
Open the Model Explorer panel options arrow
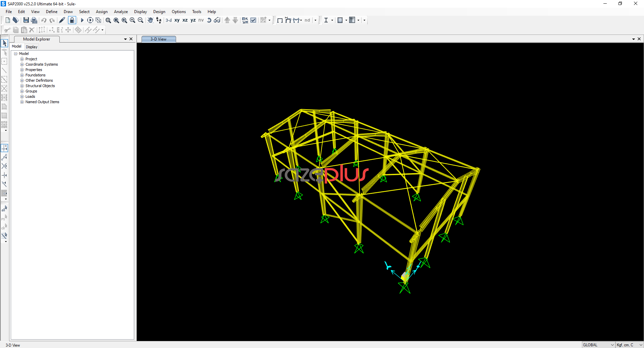click(125, 39)
